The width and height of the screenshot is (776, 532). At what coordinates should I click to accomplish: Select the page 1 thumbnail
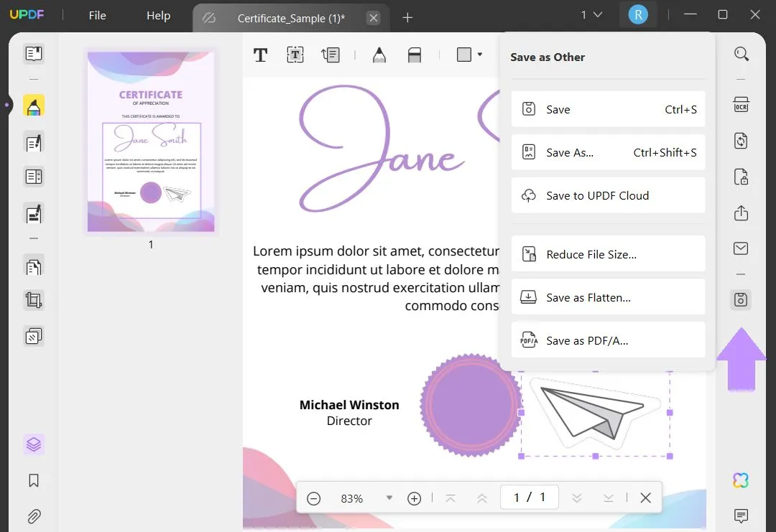click(x=150, y=141)
